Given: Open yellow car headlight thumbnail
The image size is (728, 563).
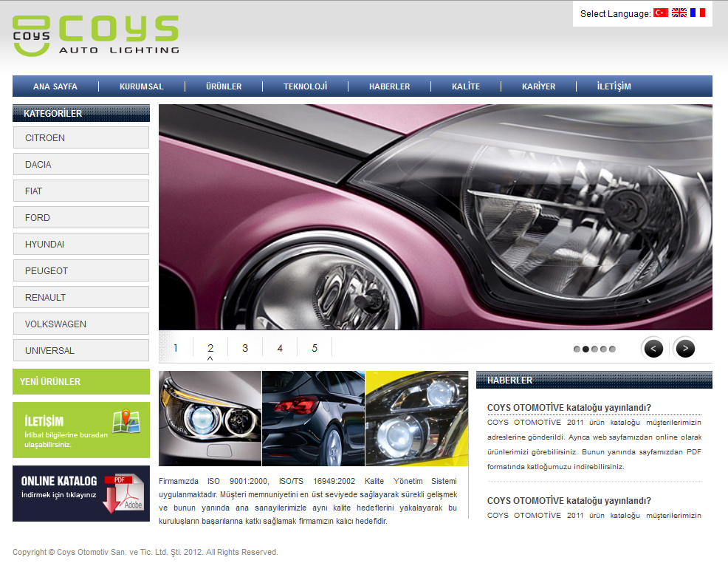Looking at the screenshot, I should click(417, 418).
